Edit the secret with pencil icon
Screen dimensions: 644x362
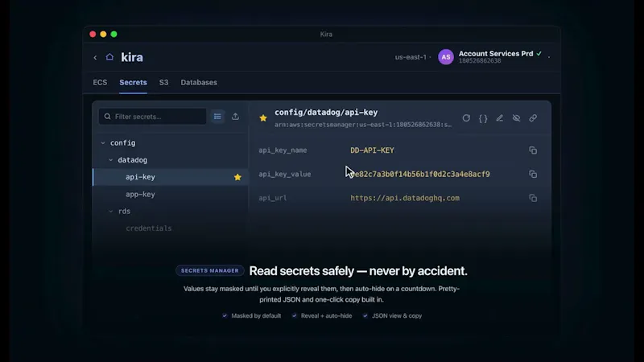pos(499,118)
